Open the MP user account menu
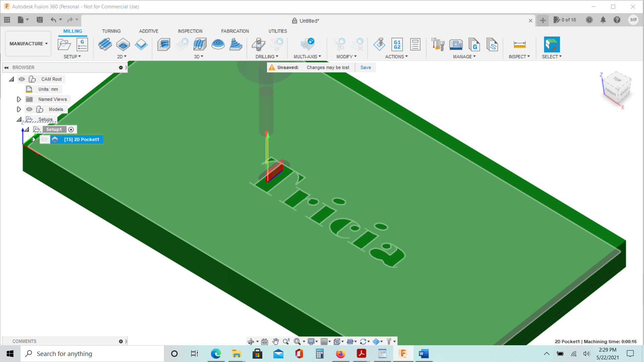This screenshot has width=644, height=362. [633, 20]
